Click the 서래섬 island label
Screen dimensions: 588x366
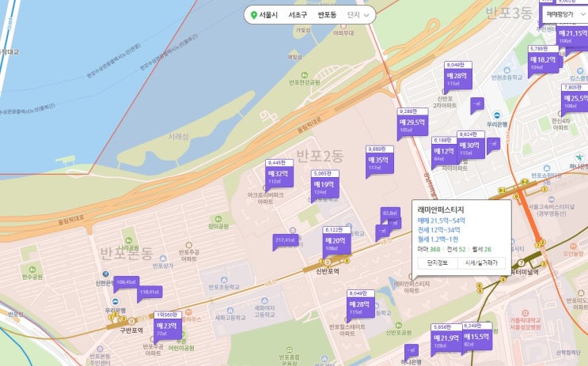[x=179, y=137]
